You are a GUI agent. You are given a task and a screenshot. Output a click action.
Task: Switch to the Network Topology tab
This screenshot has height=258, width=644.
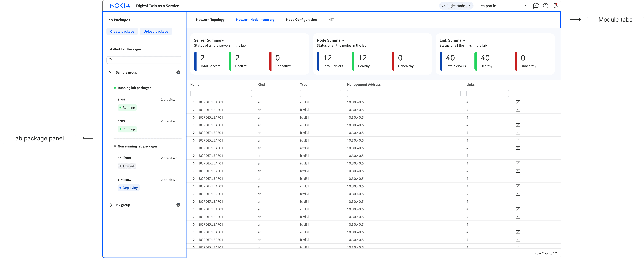click(x=210, y=19)
